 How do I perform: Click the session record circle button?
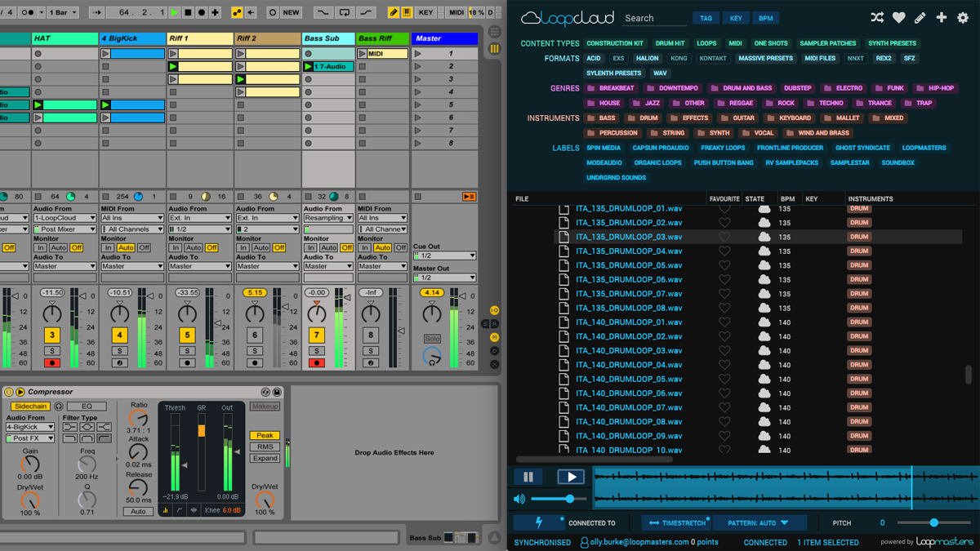[x=272, y=12]
